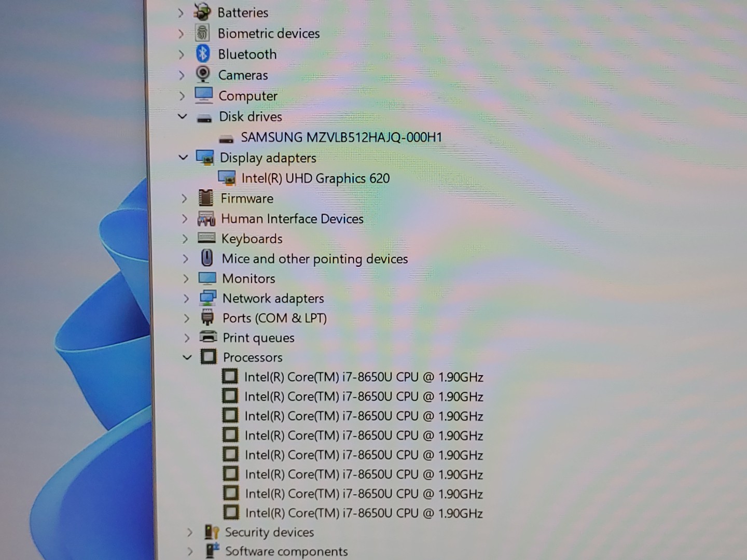Screen dimensions: 747x560
Task: Select the Cameras label
Action: click(x=243, y=75)
